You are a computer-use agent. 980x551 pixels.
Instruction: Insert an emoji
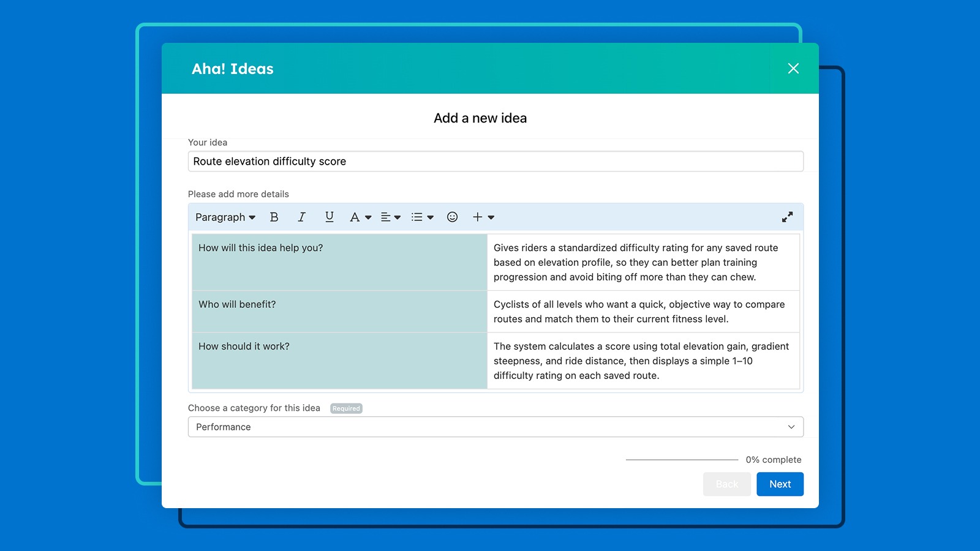click(452, 217)
